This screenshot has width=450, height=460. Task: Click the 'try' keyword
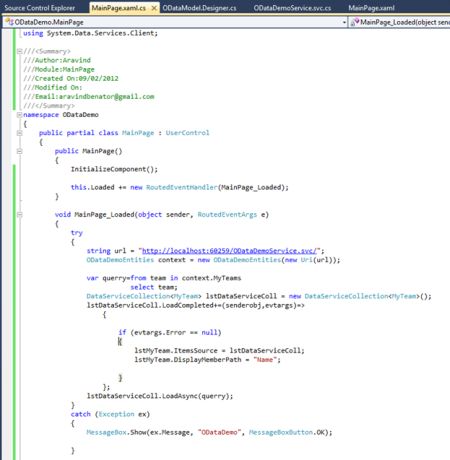click(77, 233)
